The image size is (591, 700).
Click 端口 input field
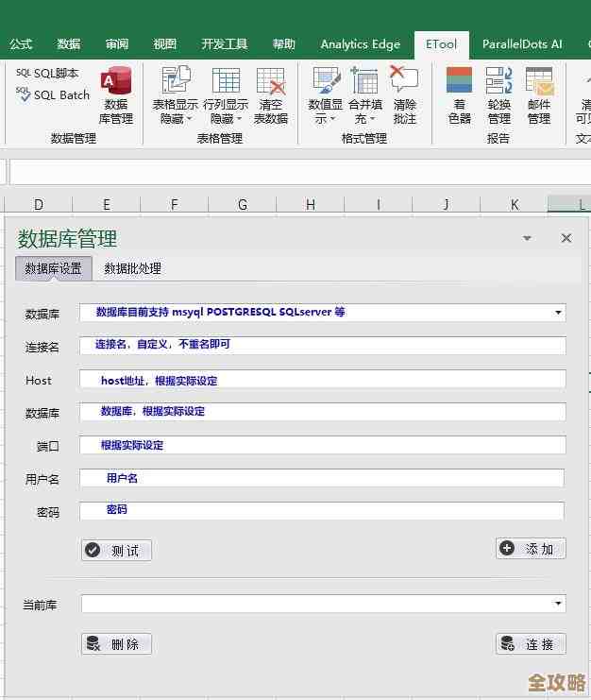pyautogui.click(x=323, y=445)
